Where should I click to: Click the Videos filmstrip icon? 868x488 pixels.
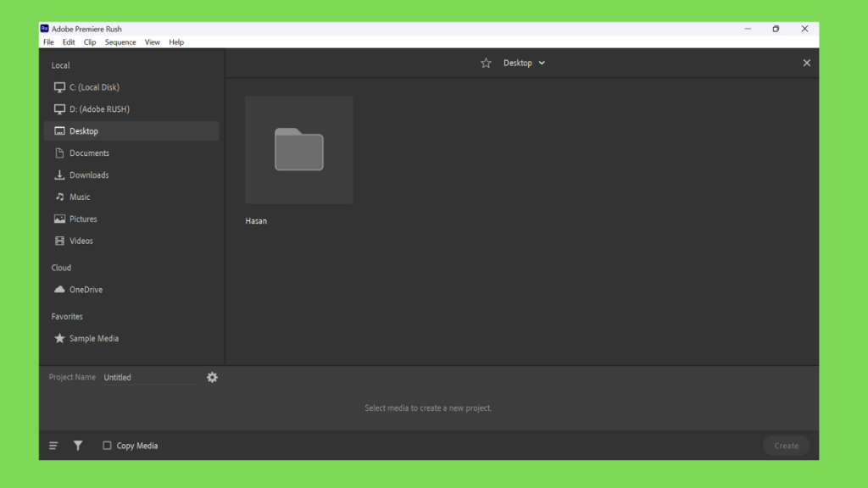59,241
